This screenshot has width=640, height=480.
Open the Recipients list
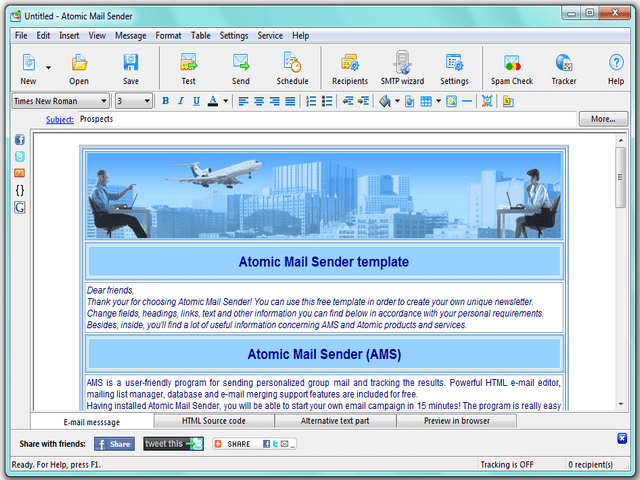349,68
